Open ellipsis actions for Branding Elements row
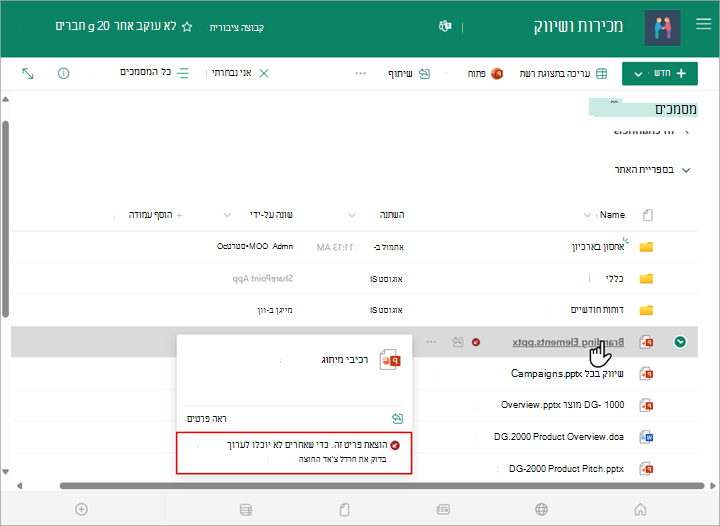This screenshot has height=526, width=720. pyautogui.click(x=431, y=342)
